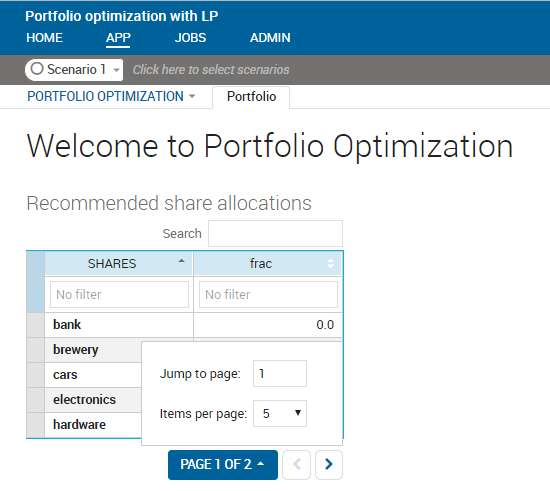The image size is (550, 491).
Task: Open the JOBS menu item
Action: [x=190, y=38]
